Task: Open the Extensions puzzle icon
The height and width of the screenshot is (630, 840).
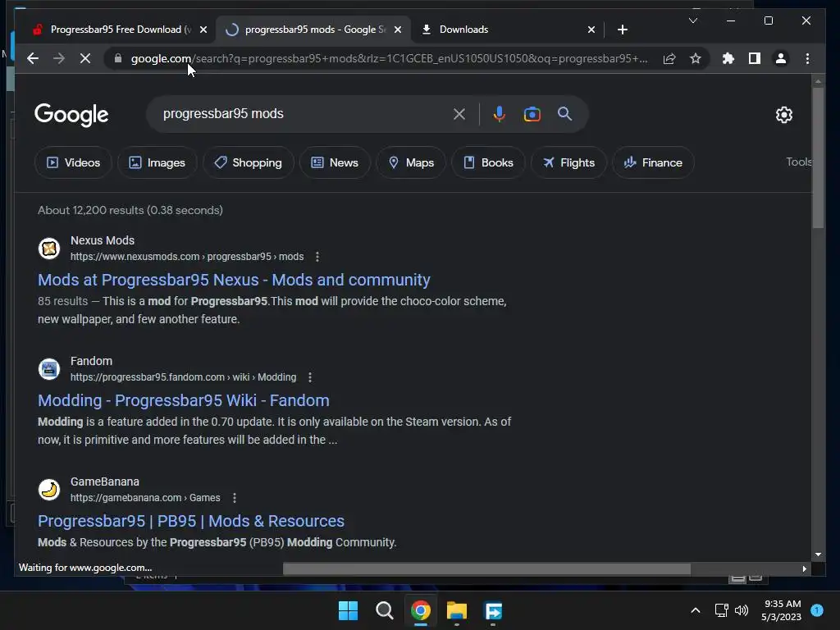Action: tap(728, 58)
